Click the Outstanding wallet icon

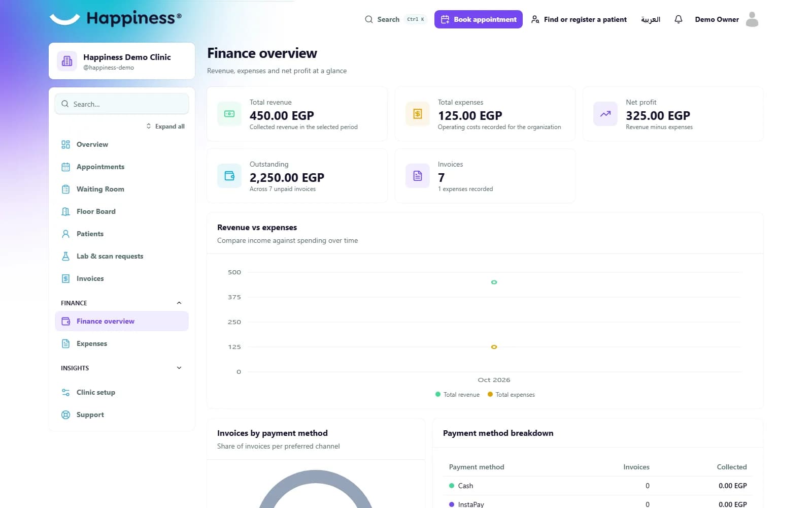point(229,176)
